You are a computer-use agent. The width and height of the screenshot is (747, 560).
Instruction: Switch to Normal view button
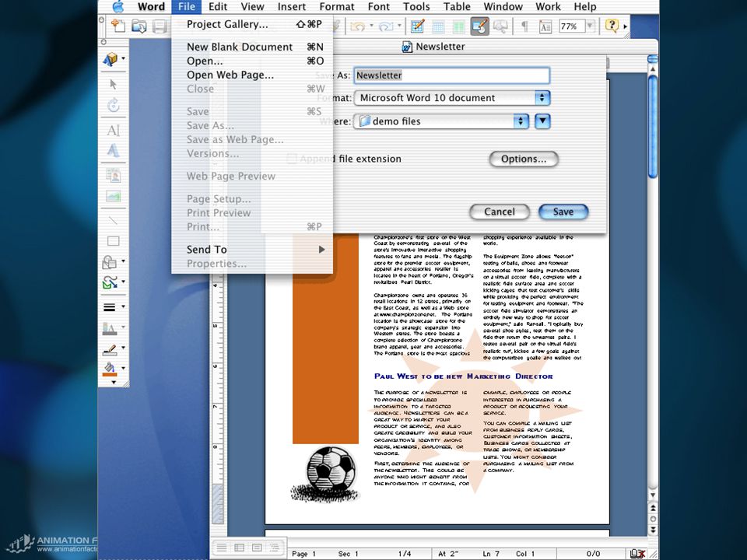pyautogui.click(x=221, y=548)
